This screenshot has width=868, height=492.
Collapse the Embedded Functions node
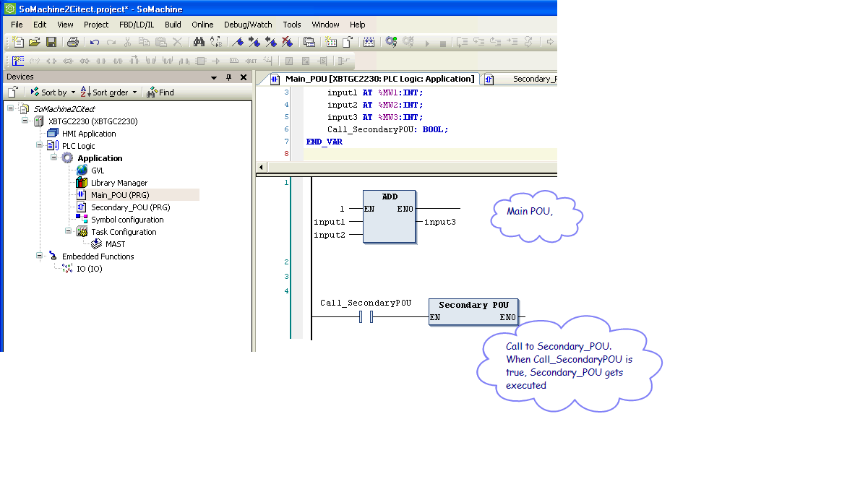coord(39,256)
